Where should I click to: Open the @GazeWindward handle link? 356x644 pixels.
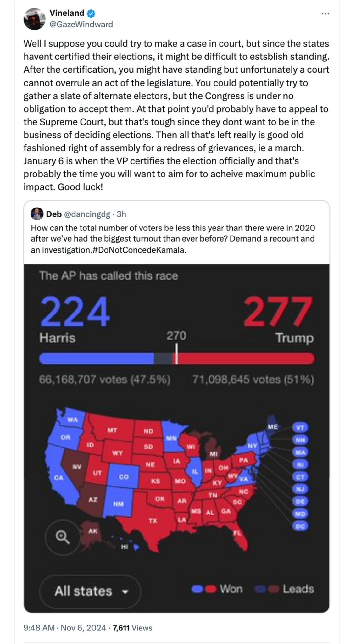tap(81, 24)
